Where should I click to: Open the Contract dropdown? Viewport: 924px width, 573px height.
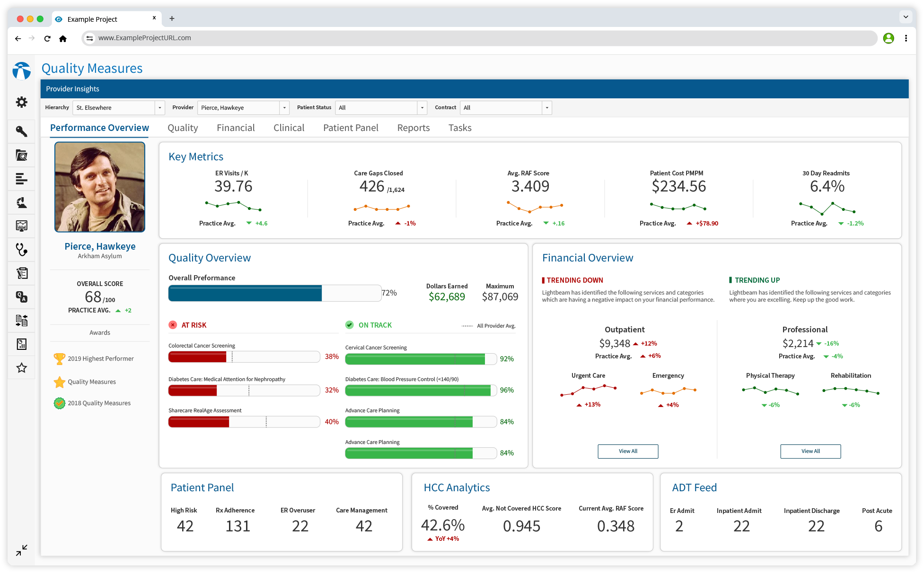pos(546,108)
